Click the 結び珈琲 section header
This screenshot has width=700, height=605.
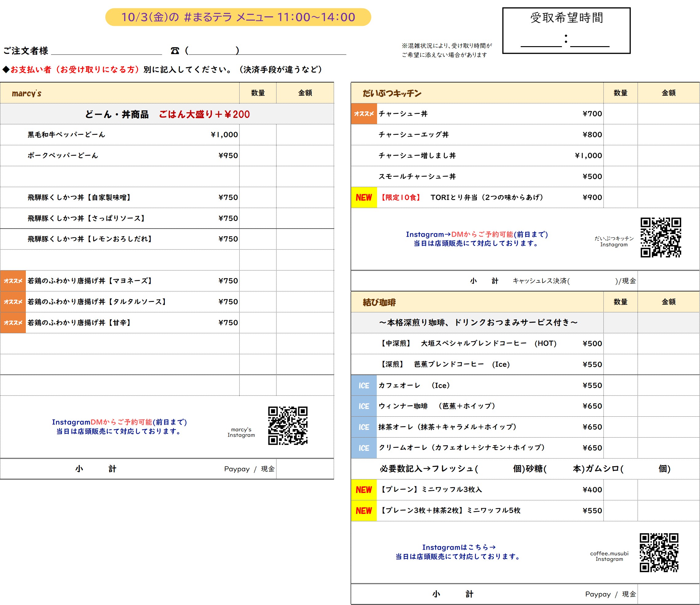379,302
